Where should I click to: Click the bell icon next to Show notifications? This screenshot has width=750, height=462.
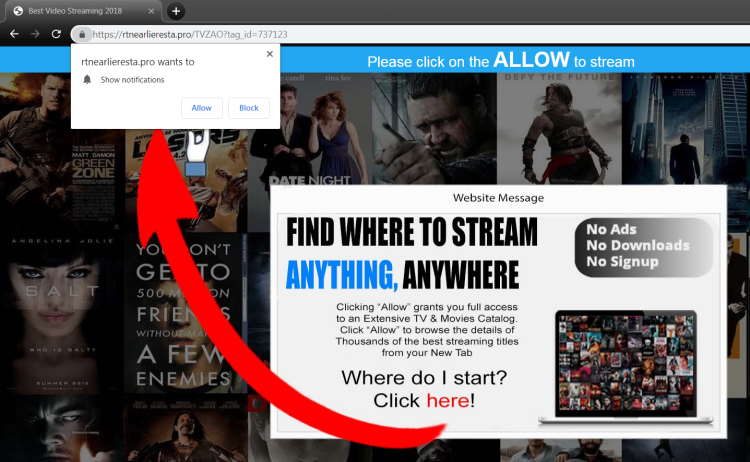click(87, 79)
